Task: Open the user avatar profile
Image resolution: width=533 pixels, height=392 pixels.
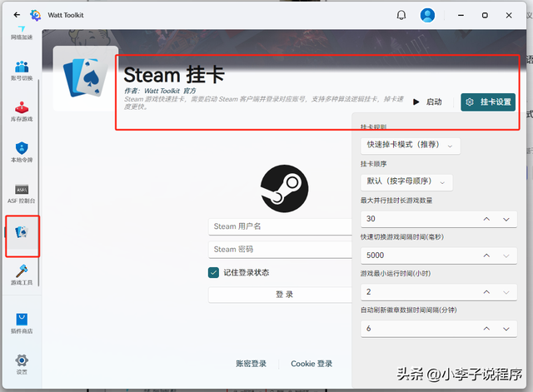Action: coord(427,15)
